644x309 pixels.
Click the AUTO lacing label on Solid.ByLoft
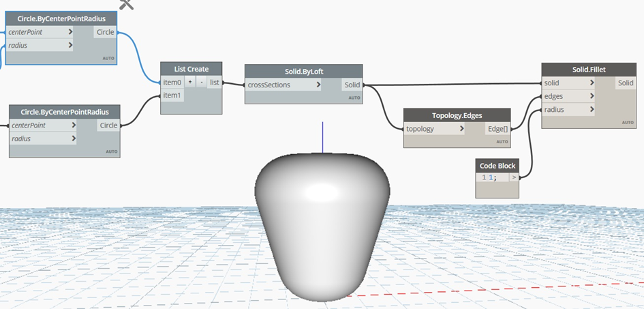click(354, 98)
